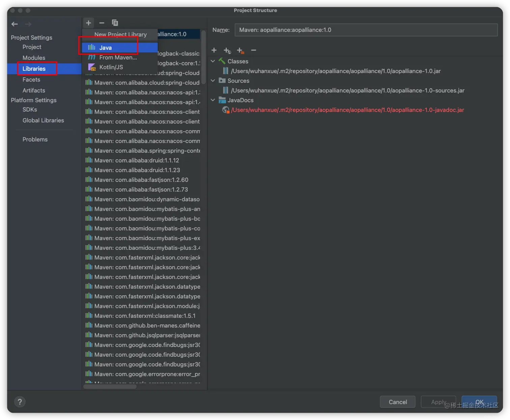Click the JavaDocs folder icon

point(222,100)
